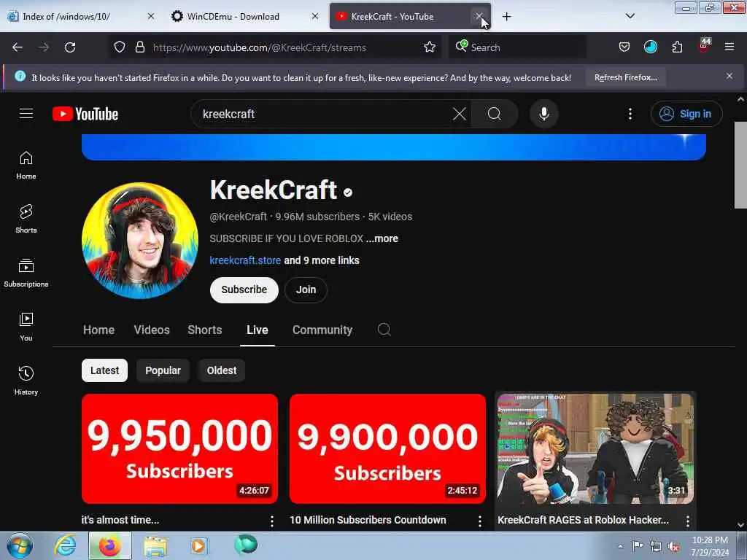Open the channel Home tab
The height and width of the screenshot is (560, 747).
pos(98,330)
